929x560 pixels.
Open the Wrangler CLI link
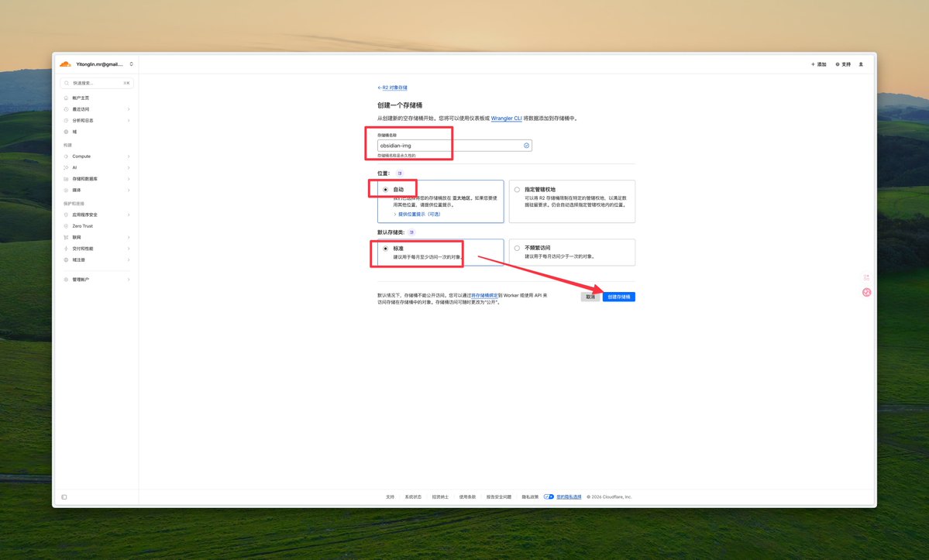507,119
